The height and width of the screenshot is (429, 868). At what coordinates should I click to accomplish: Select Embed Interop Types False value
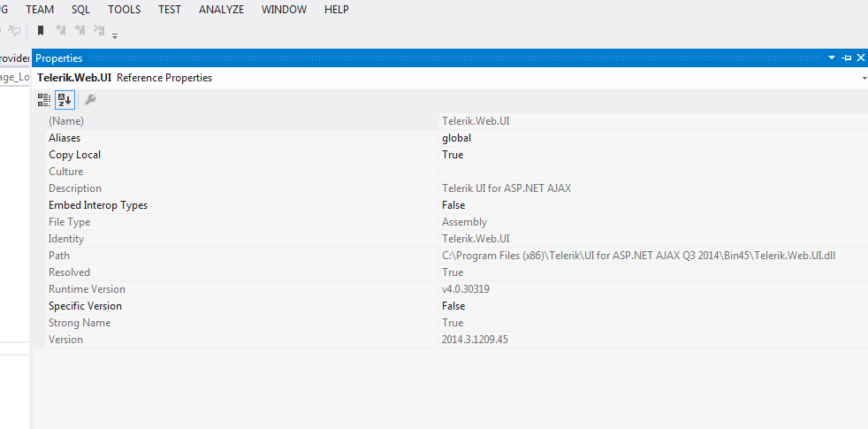453,205
